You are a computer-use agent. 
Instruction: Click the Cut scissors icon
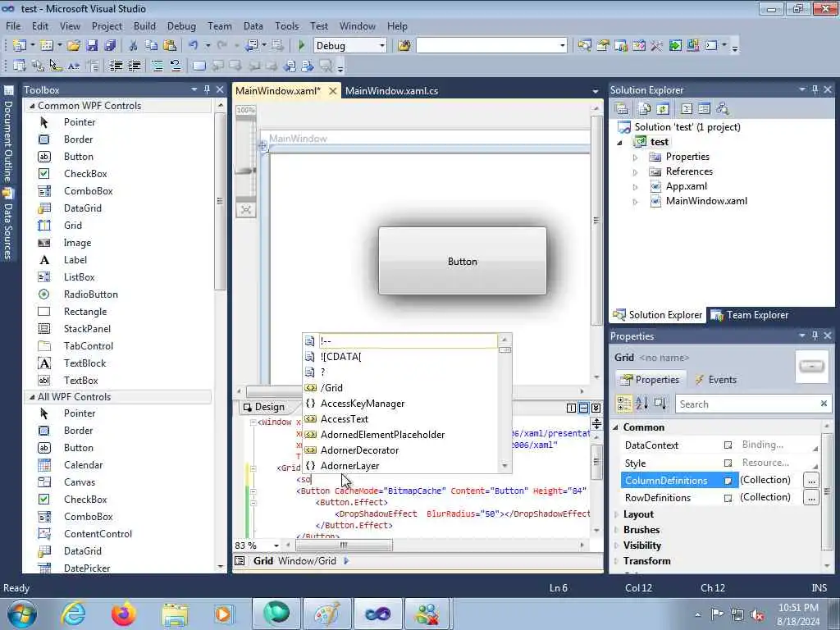(x=133, y=46)
